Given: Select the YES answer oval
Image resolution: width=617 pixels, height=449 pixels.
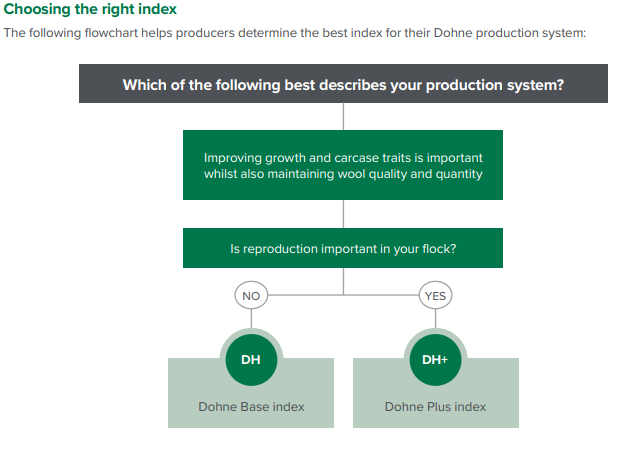Looking at the screenshot, I should pyautogui.click(x=435, y=296).
